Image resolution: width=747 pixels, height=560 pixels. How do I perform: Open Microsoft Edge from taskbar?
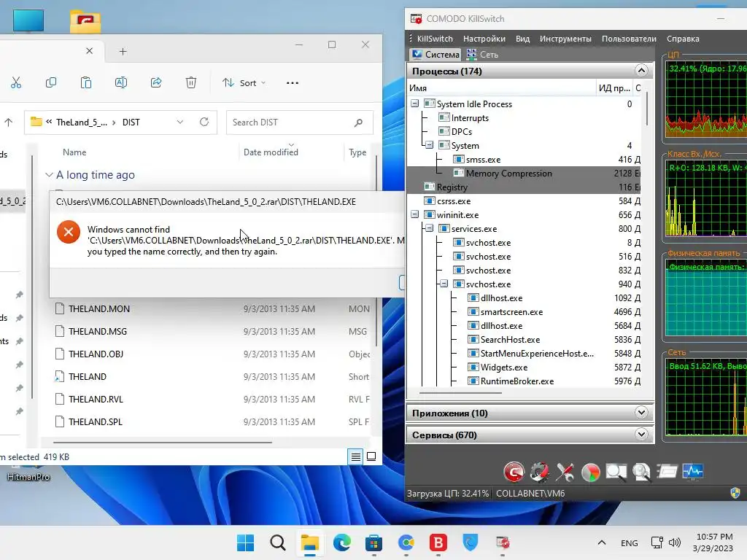342,542
